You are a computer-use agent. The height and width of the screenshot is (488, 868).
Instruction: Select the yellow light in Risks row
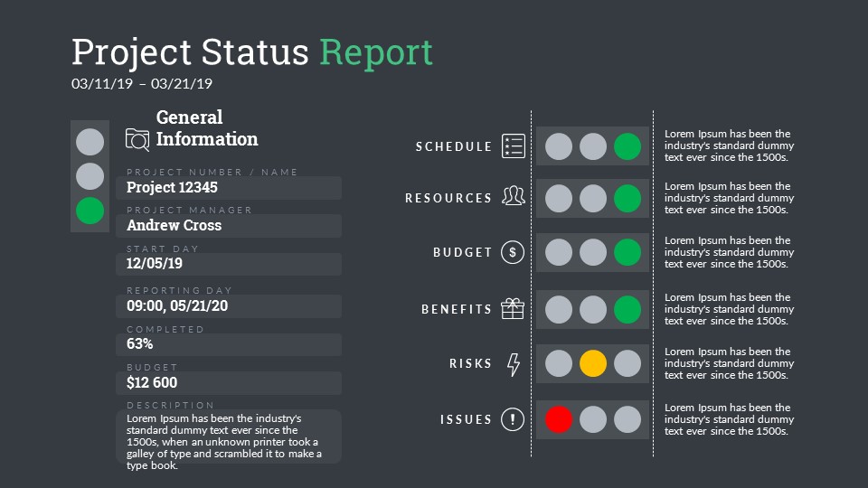(593, 363)
